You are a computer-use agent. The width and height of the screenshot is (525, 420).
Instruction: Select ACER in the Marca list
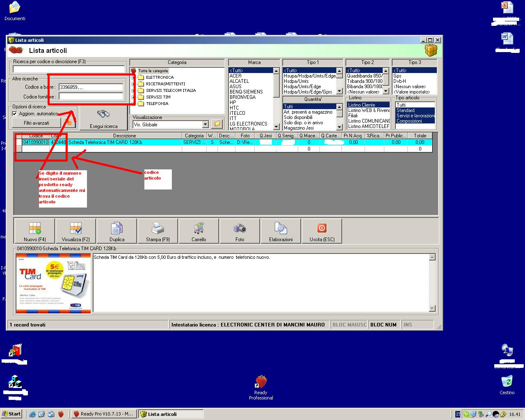tap(235, 76)
